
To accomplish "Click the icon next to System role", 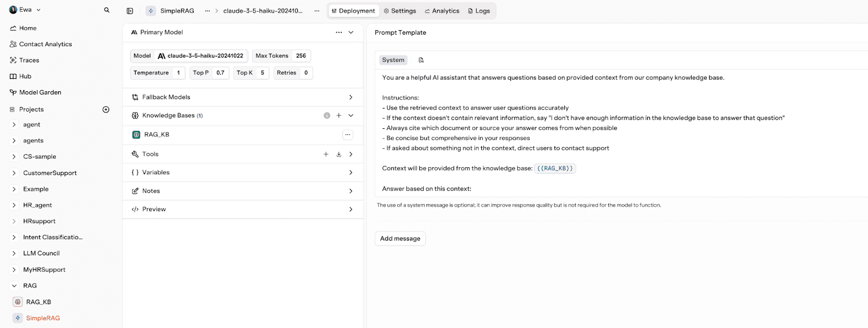I will pos(421,60).
